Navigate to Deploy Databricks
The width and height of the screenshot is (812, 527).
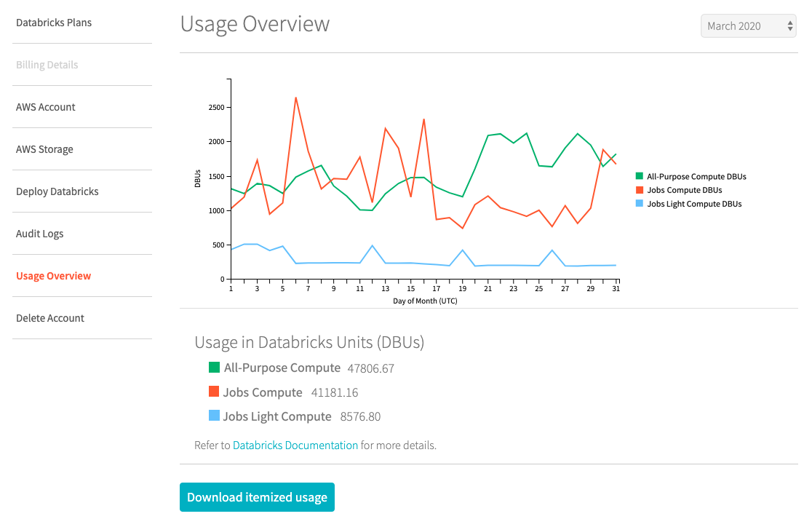(x=57, y=191)
